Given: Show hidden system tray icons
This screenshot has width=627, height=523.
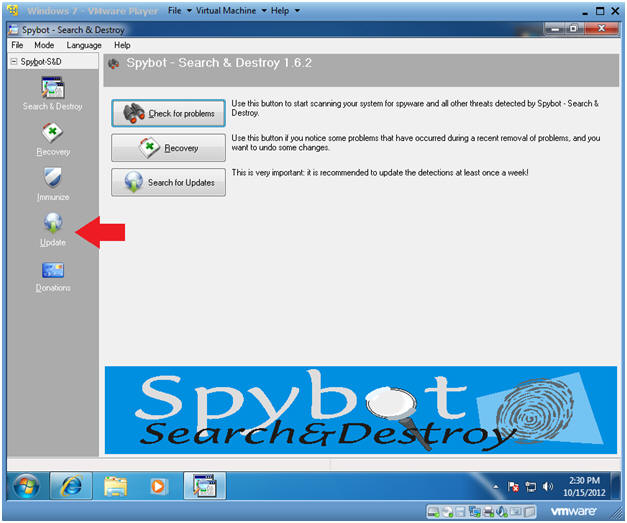Looking at the screenshot, I should [x=496, y=487].
